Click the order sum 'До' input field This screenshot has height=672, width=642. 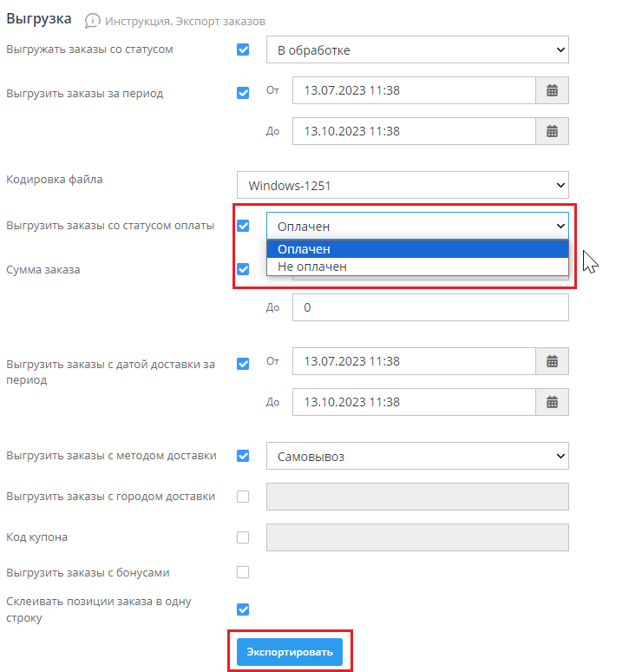click(430, 307)
